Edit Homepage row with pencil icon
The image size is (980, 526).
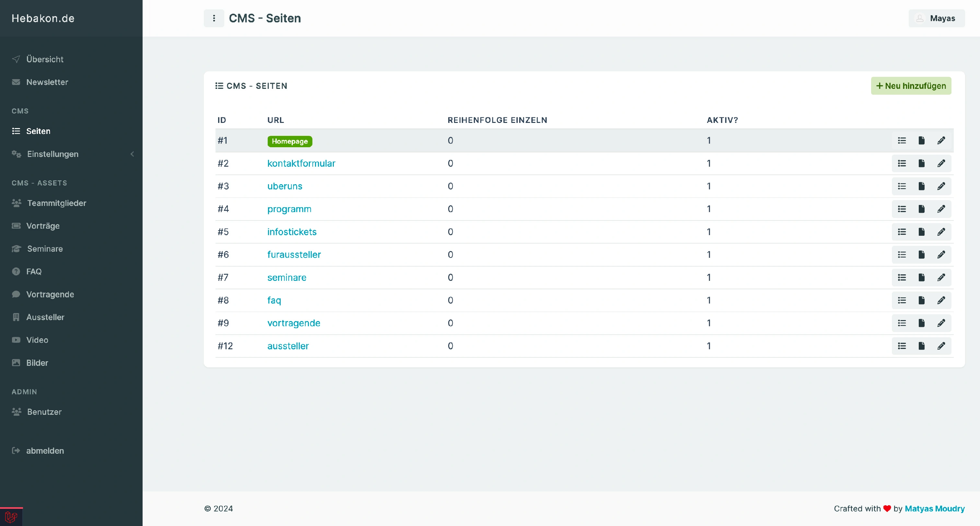941,140
